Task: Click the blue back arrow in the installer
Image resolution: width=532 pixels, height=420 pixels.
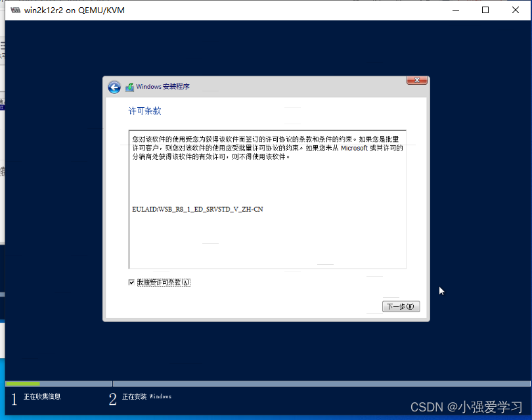Action: point(114,87)
